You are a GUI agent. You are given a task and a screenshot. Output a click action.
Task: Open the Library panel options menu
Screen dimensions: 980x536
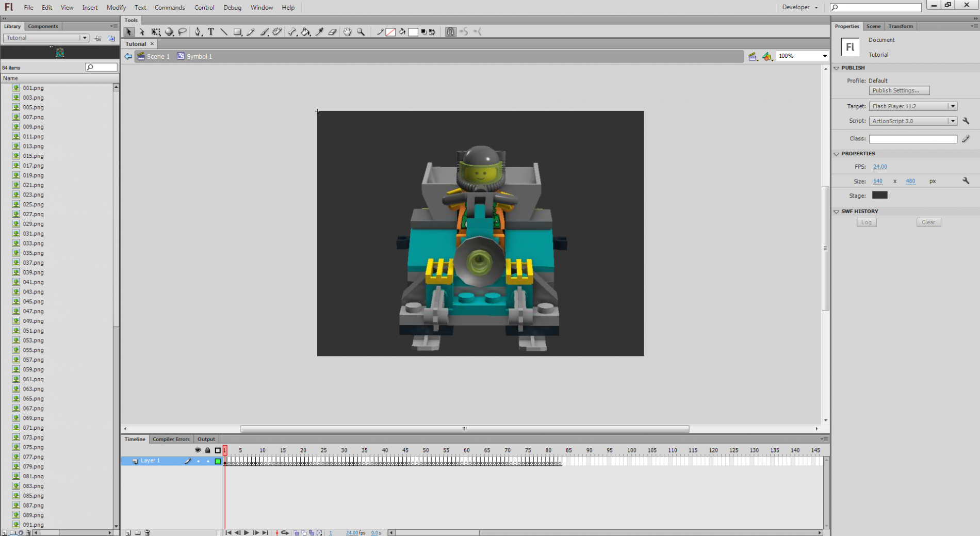[x=113, y=26]
